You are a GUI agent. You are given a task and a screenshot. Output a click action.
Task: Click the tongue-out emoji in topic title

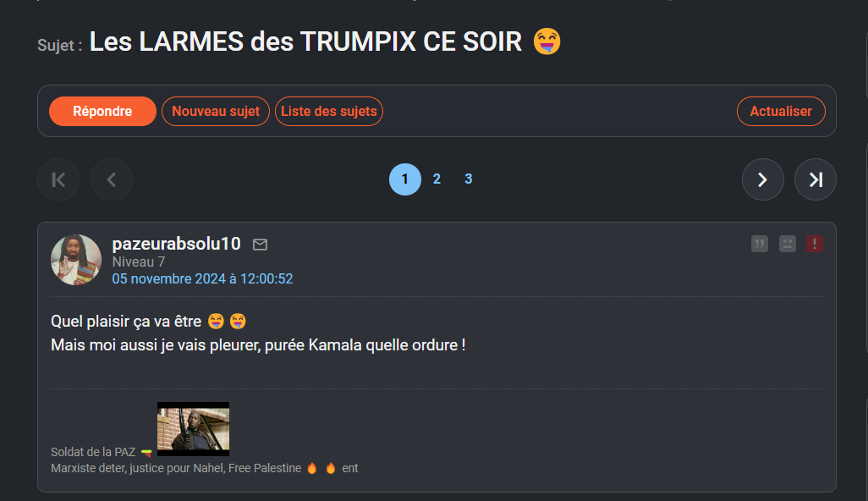tap(547, 42)
